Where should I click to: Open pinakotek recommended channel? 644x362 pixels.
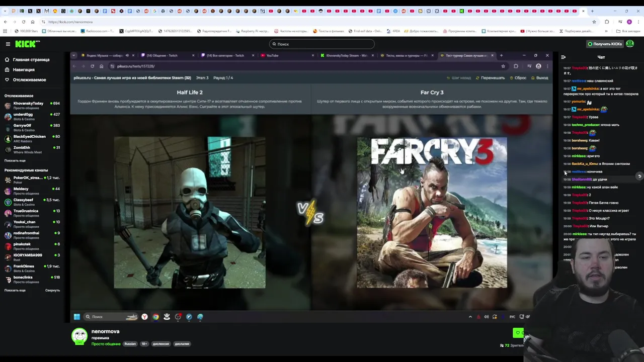pos(32,246)
